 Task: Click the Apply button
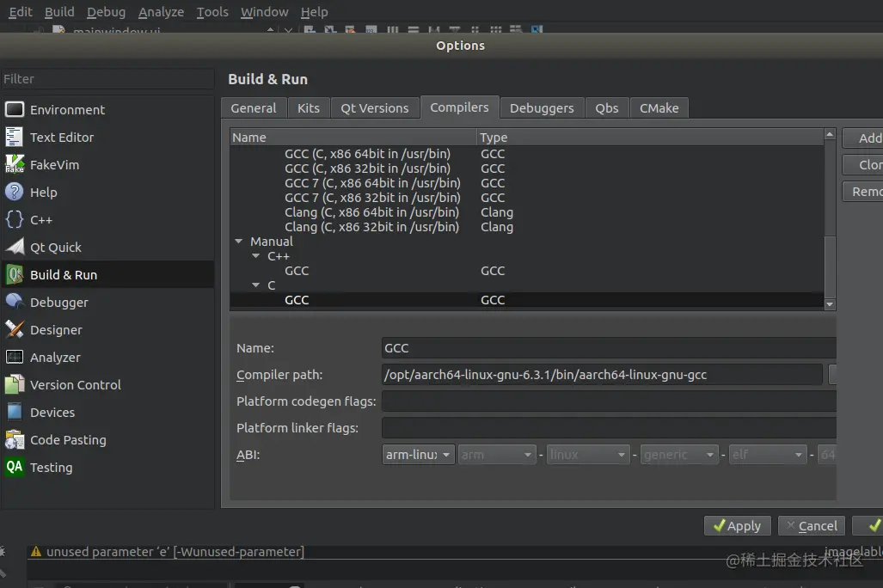(x=737, y=525)
